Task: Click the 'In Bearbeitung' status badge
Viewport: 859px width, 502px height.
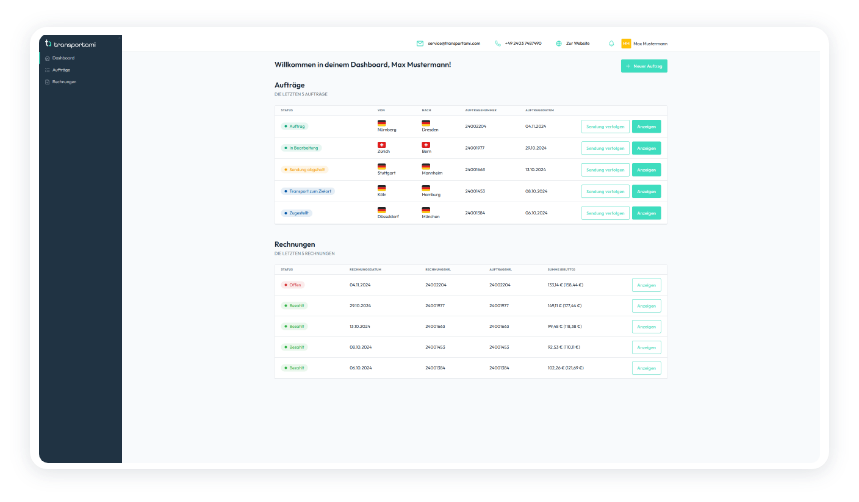Action: pos(301,148)
